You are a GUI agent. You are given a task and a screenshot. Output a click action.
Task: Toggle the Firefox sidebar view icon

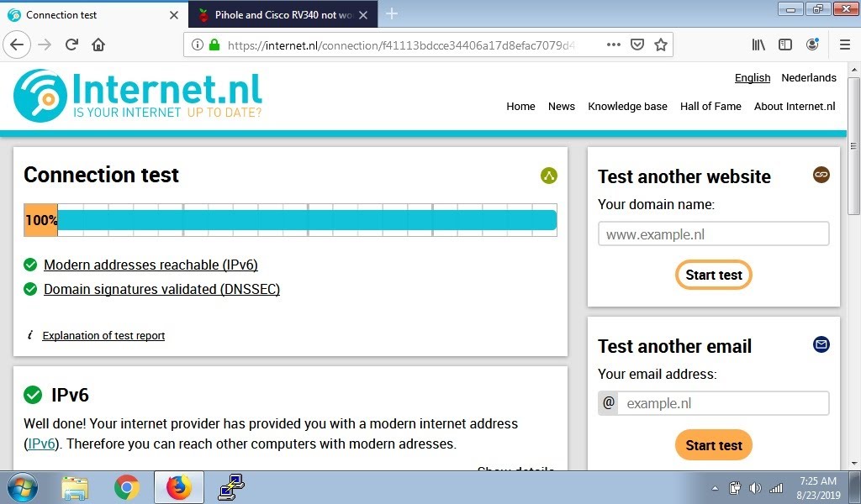point(785,45)
